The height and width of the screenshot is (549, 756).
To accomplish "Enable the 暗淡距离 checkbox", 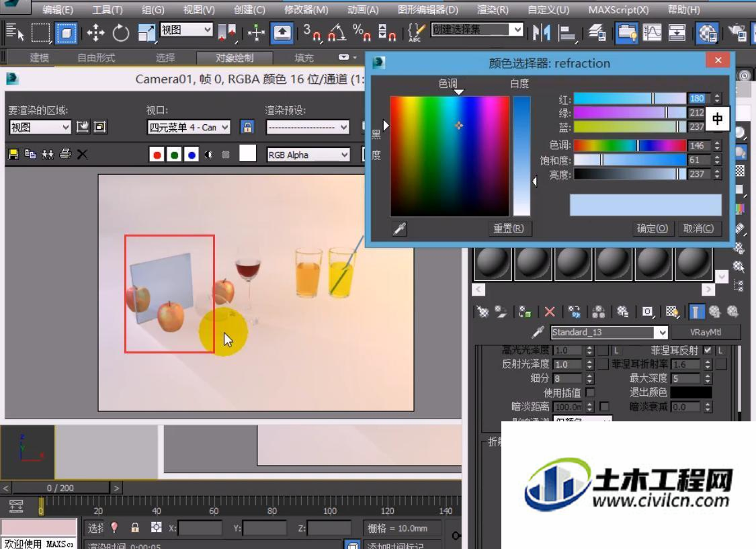I will 604,407.
